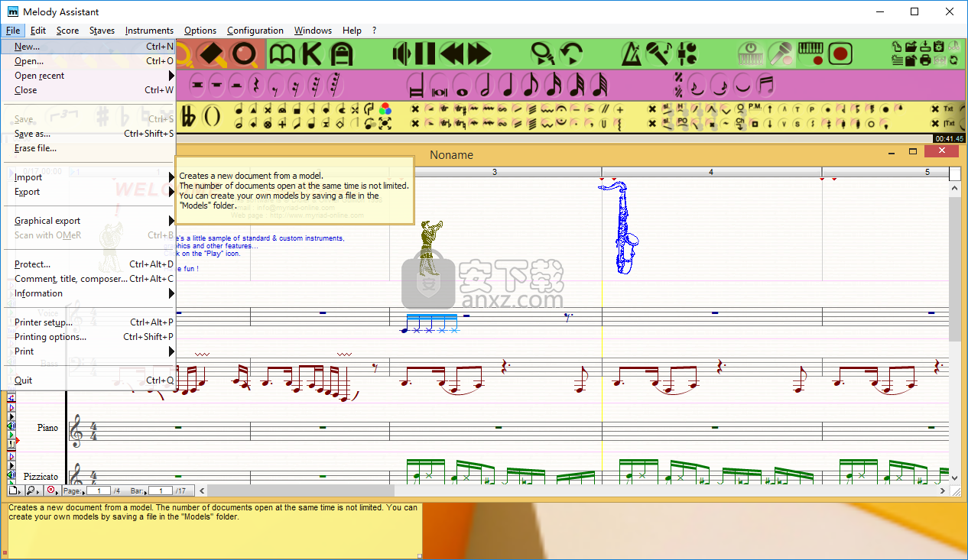The width and height of the screenshot is (968, 560).
Task: Click the horizontal scrollbar left arrow
Action: pos(201,490)
